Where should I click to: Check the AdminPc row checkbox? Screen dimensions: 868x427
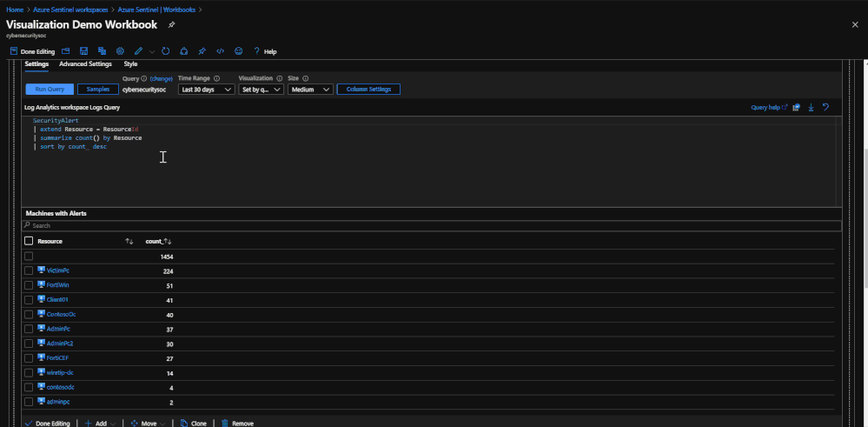(x=29, y=329)
